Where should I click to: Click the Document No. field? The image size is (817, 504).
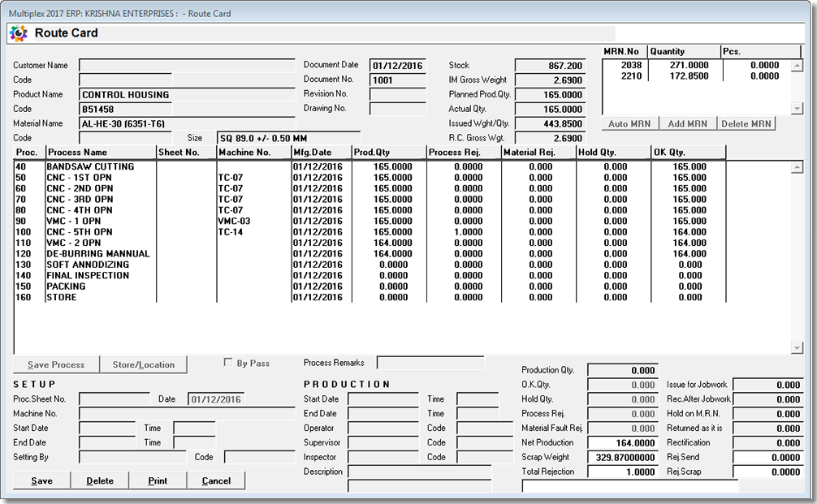tap(397, 80)
